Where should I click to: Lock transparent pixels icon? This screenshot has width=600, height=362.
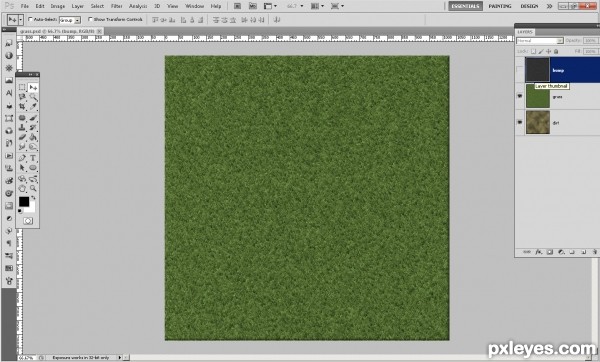click(x=533, y=51)
